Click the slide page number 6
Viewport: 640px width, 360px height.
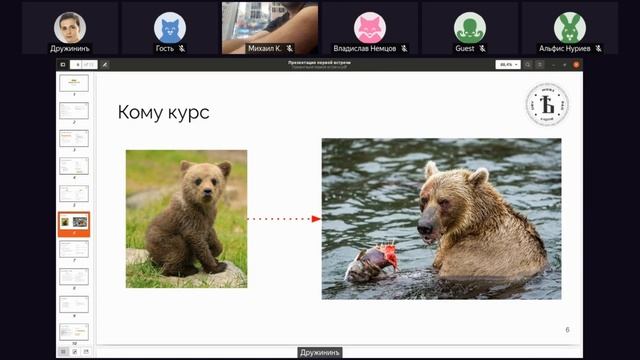567,329
